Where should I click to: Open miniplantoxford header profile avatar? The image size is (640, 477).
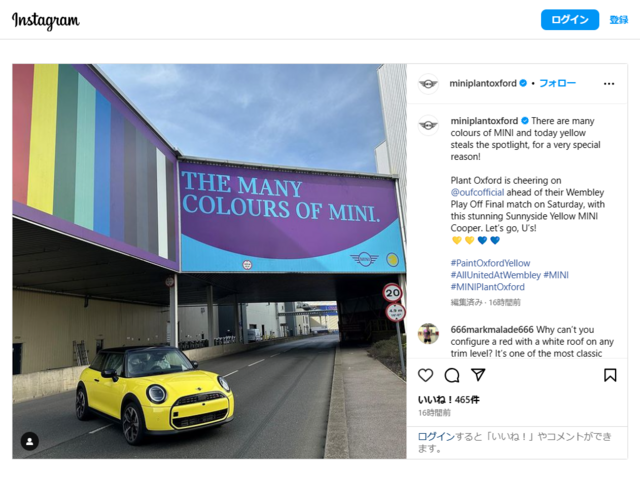(428, 83)
